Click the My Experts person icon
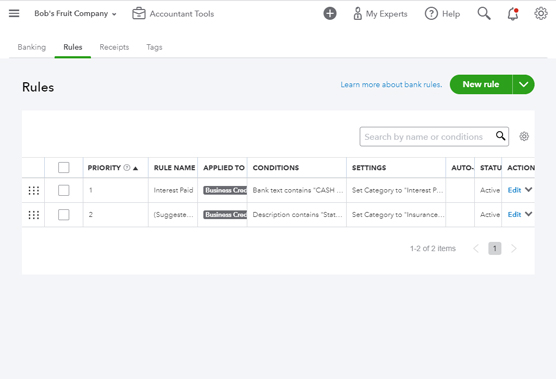 (x=357, y=13)
